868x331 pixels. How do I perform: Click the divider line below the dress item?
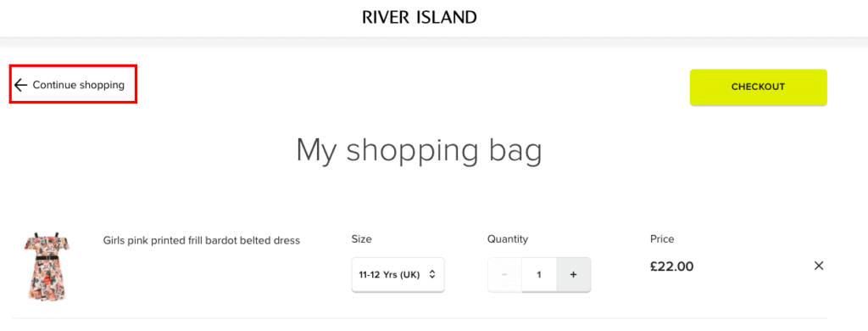(420, 318)
